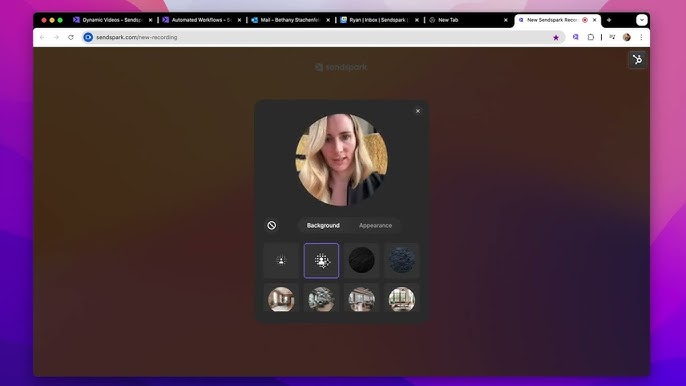Image resolution: width=686 pixels, height=386 pixels.
Task: Pick the dark blue textured background thumbnail
Action: 402,260
